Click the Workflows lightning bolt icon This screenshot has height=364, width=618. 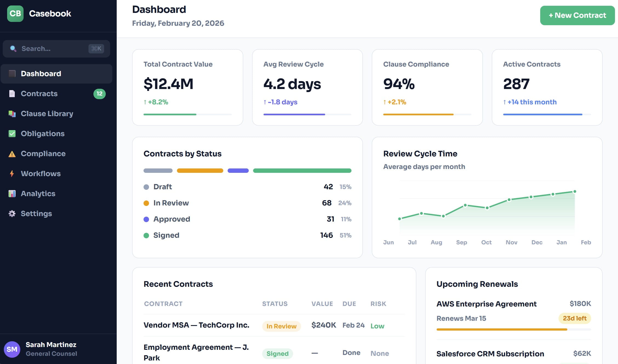12,174
